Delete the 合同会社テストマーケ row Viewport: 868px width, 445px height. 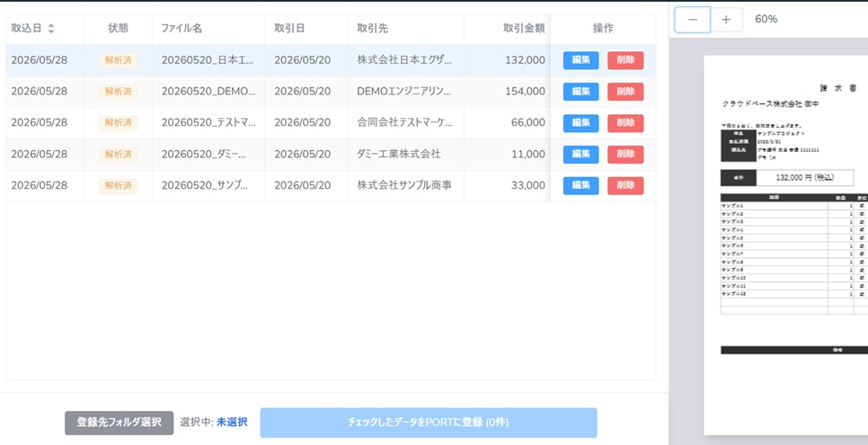tap(625, 123)
